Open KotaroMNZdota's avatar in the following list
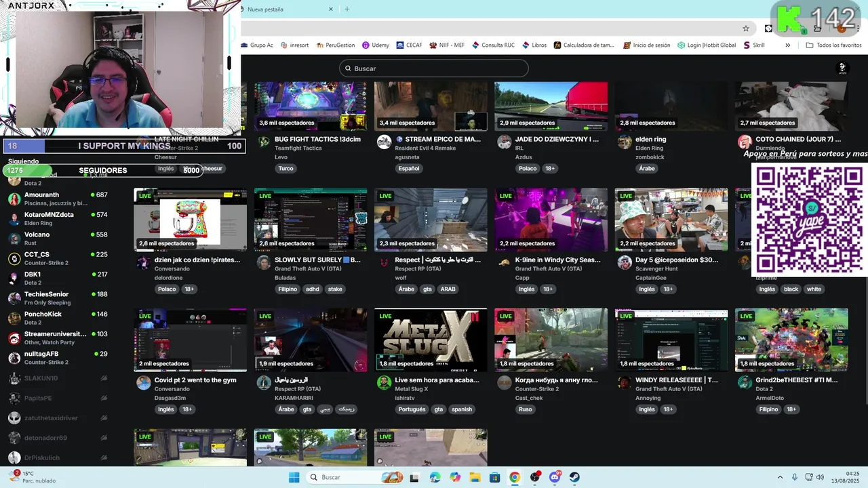Screen dimensions: 868x488 click(x=14, y=219)
